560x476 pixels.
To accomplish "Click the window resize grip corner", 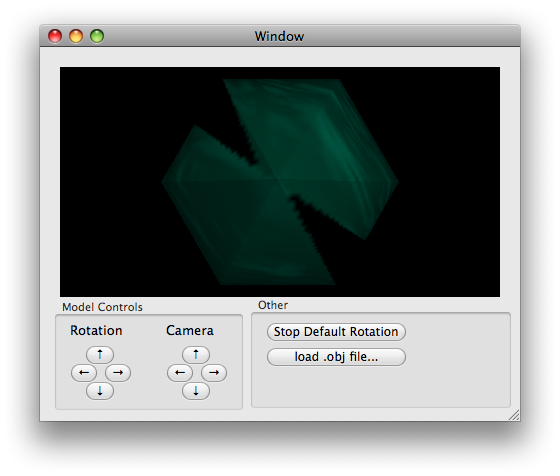I will 514,415.
